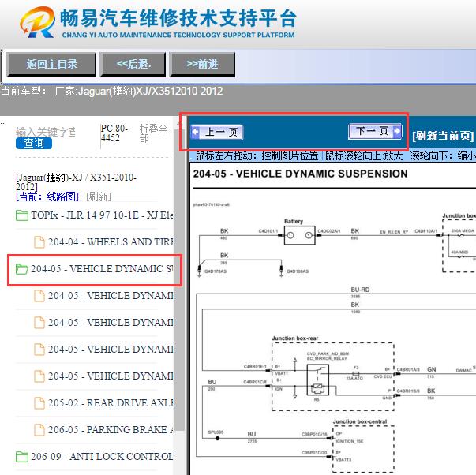The height and width of the screenshot is (475, 476).
Task: Click the left arrow icon on 上一页
Action: tap(196, 133)
